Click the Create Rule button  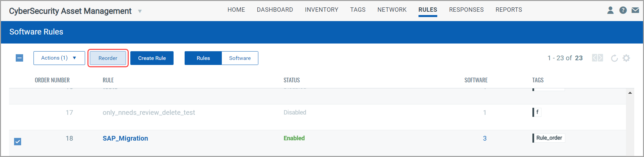point(152,58)
